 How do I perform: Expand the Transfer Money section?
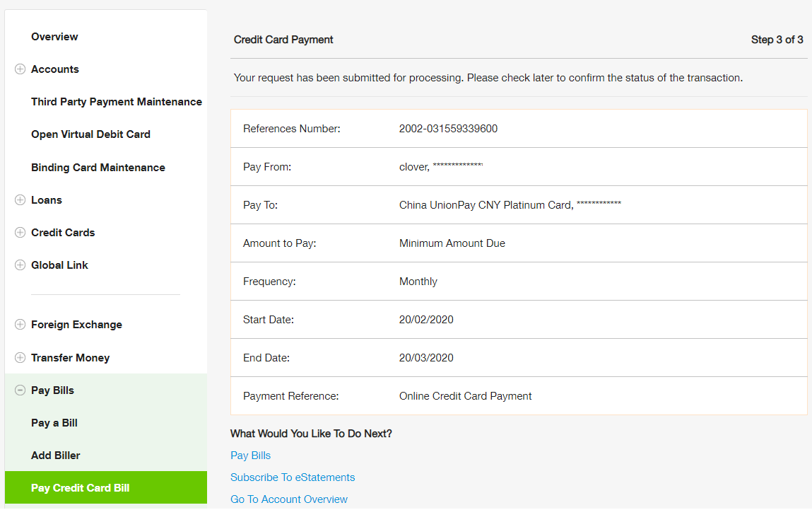pyautogui.click(x=20, y=357)
